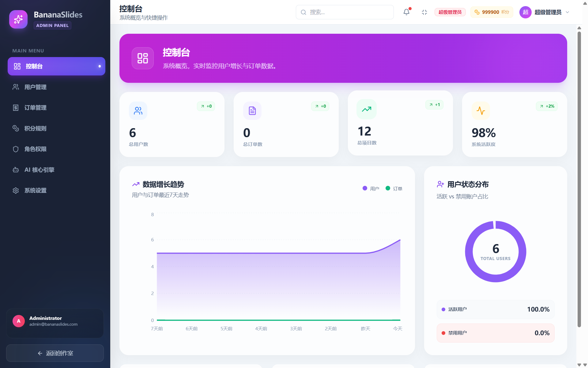Screen dimensions: 588x368
Task: Open 积分规则 in the sidebar menu
Action: [56, 128]
